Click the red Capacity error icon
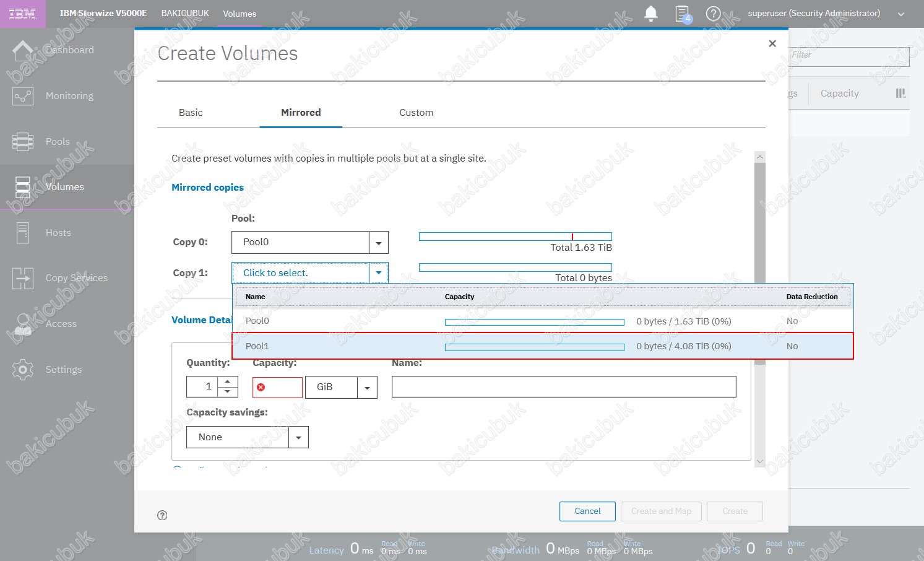 coord(261,387)
